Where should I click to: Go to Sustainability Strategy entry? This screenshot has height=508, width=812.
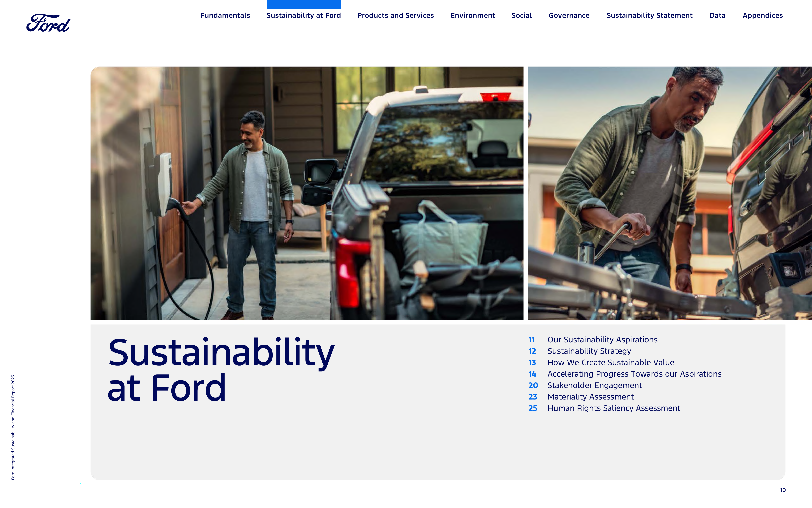pyautogui.click(x=589, y=351)
